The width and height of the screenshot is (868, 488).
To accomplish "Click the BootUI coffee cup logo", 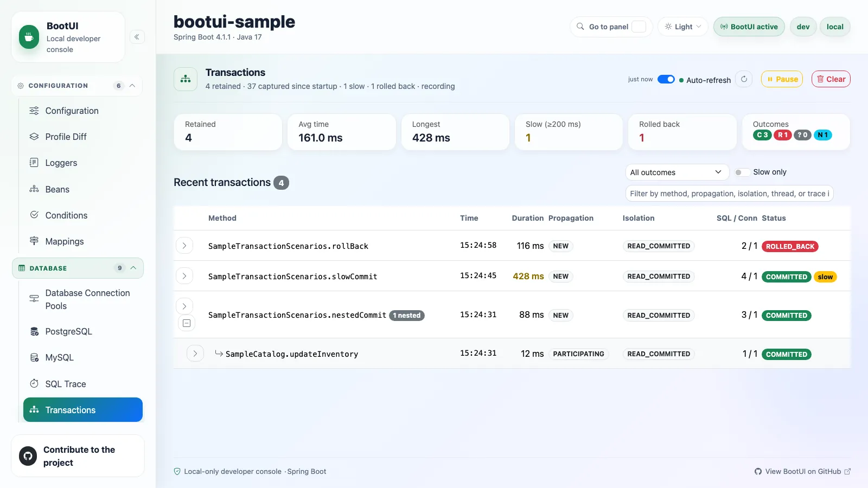I will point(29,37).
